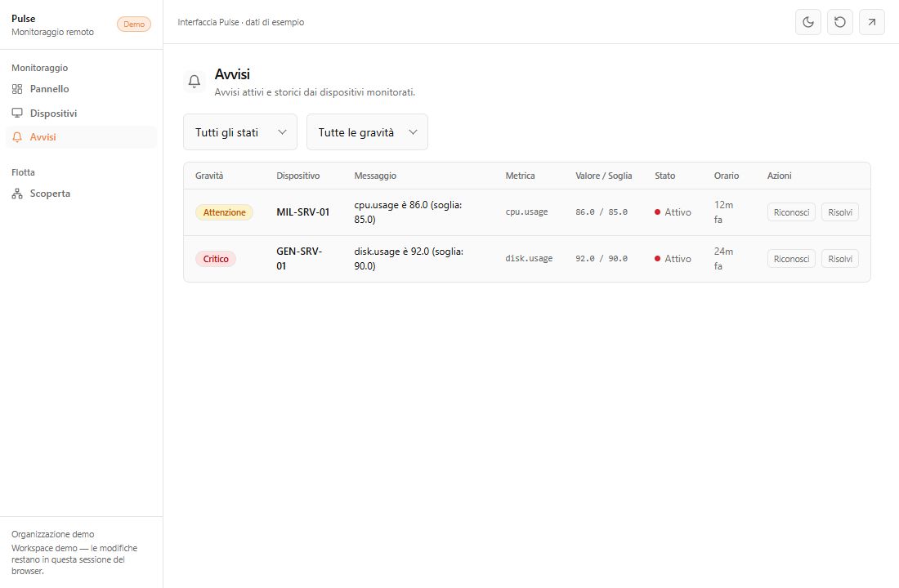Click the Pulse app title in sidebar
Screen dimensions: 899x588
pos(24,18)
